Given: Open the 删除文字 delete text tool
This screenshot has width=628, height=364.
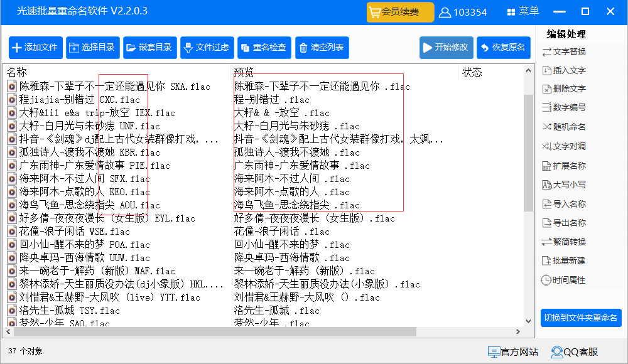Looking at the screenshot, I should click(x=565, y=88).
